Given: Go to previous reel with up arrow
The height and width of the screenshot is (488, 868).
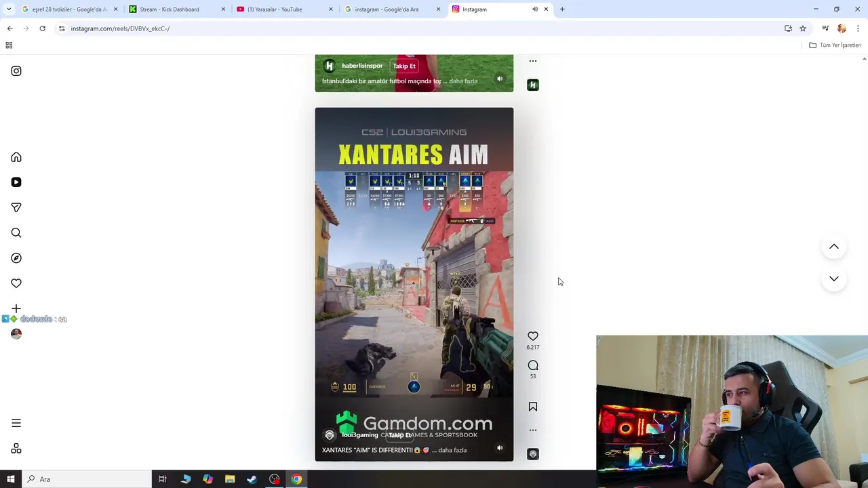Looking at the screenshot, I should (834, 247).
